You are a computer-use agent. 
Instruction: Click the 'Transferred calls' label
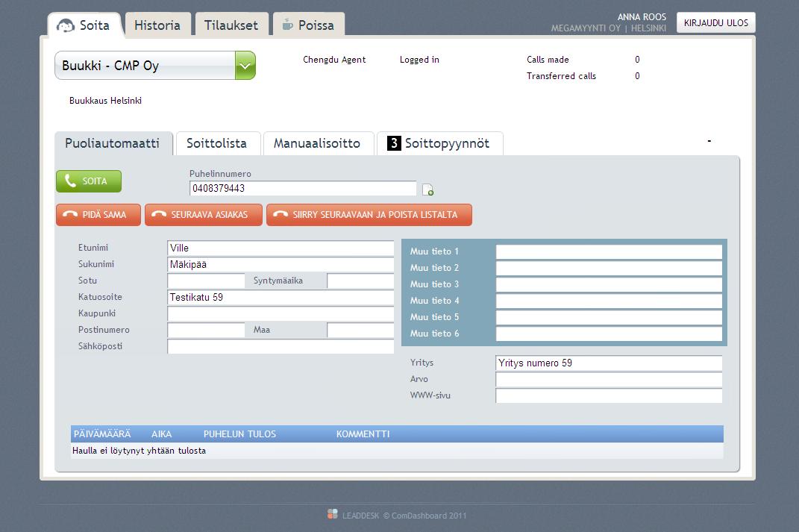(x=561, y=76)
